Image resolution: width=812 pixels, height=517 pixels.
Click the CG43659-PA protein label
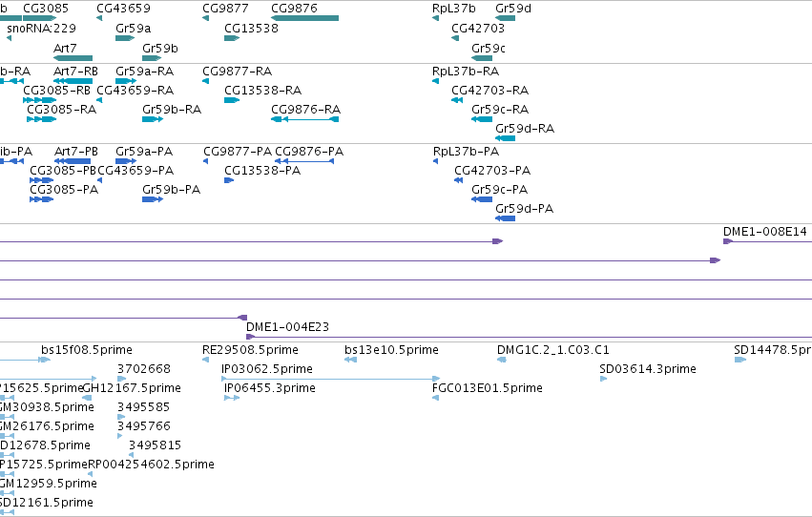(x=135, y=170)
